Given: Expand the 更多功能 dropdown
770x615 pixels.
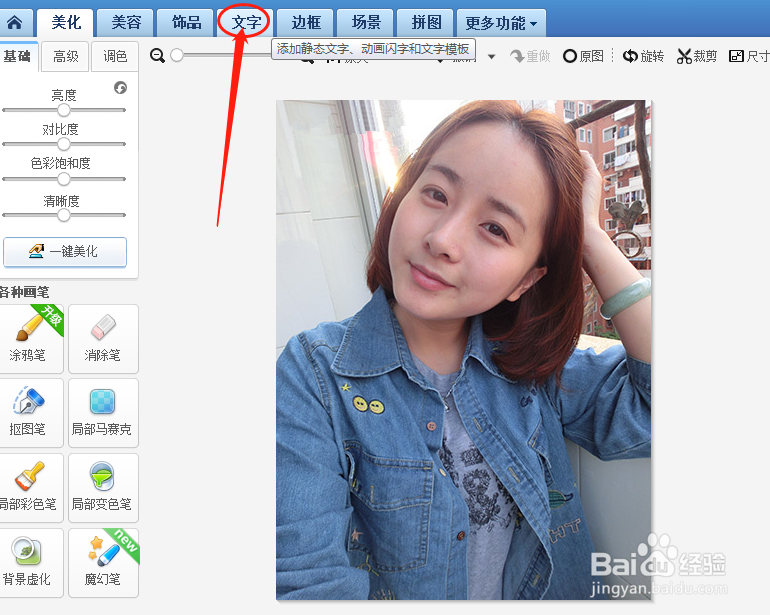Looking at the screenshot, I should pos(501,23).
